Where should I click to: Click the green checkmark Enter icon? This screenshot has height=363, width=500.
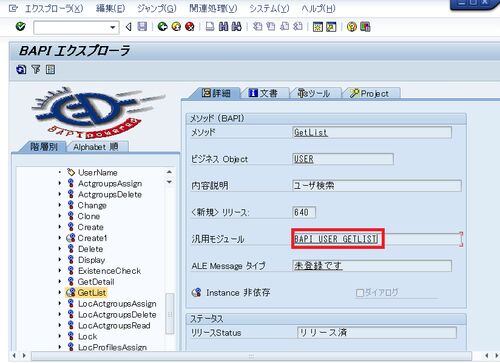21,26
